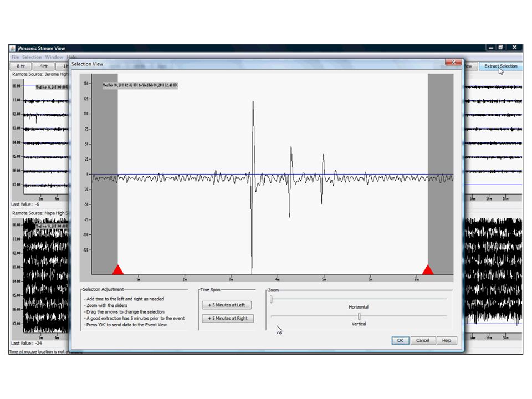Click the Vertical zoom slider handle
The image size is (532, 399).
tap(359, 316)
